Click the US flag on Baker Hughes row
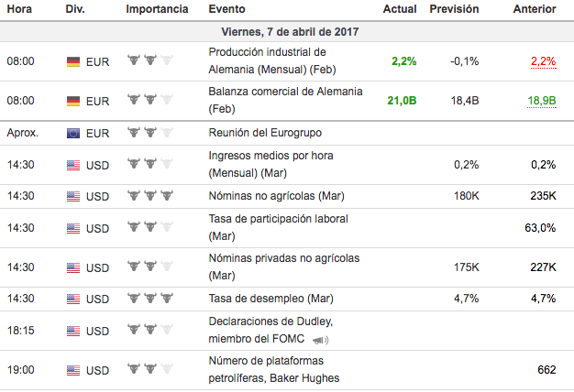 pyautogui.click(x=73, y=370)
